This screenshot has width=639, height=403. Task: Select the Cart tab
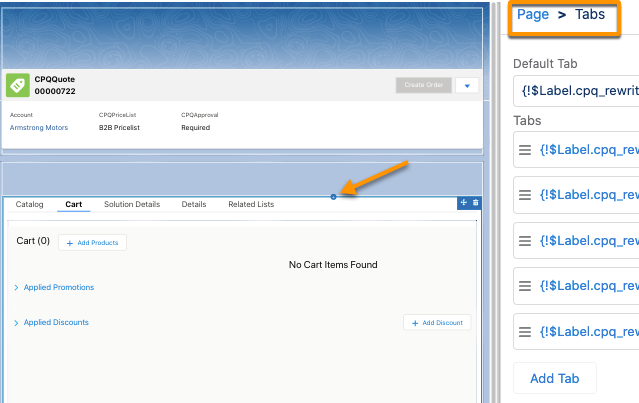point(74,204)
